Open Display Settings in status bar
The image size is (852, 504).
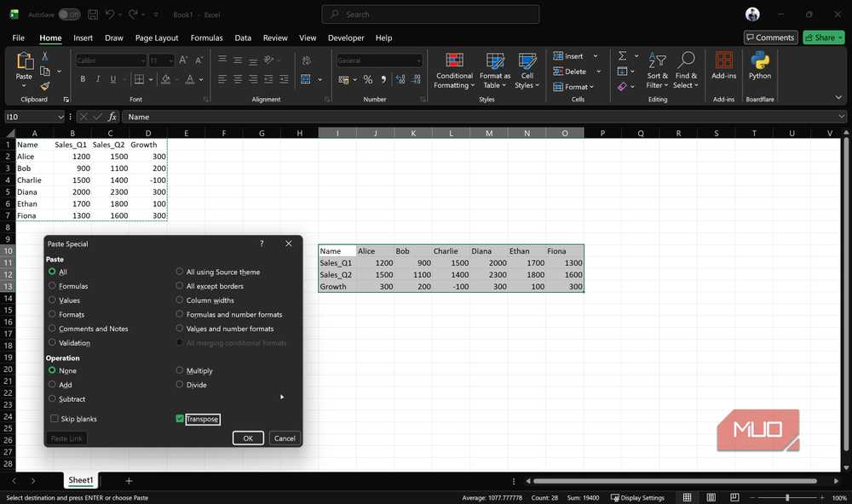point(637,497)
